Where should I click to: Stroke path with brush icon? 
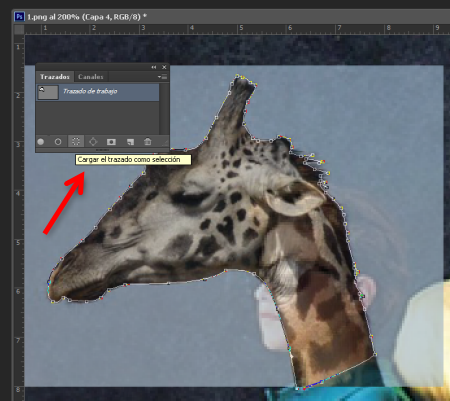[x=58, y=142]
